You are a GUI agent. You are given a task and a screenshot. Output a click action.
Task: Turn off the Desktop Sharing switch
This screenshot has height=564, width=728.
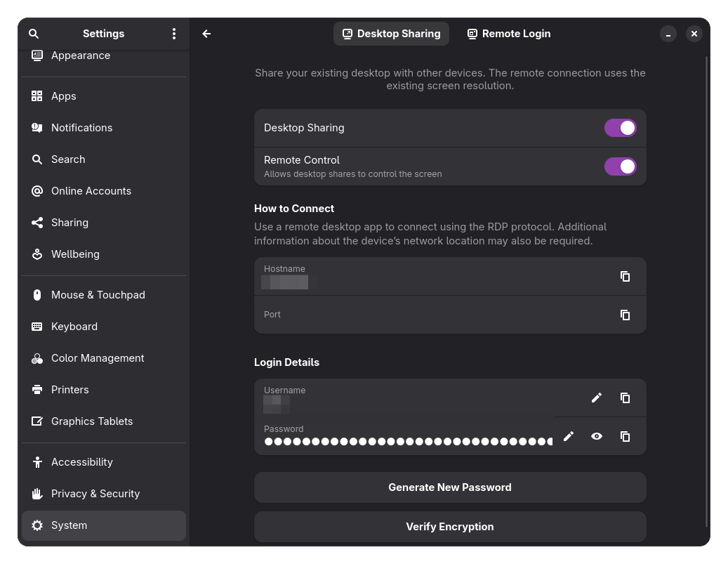[x=620, y=128]
